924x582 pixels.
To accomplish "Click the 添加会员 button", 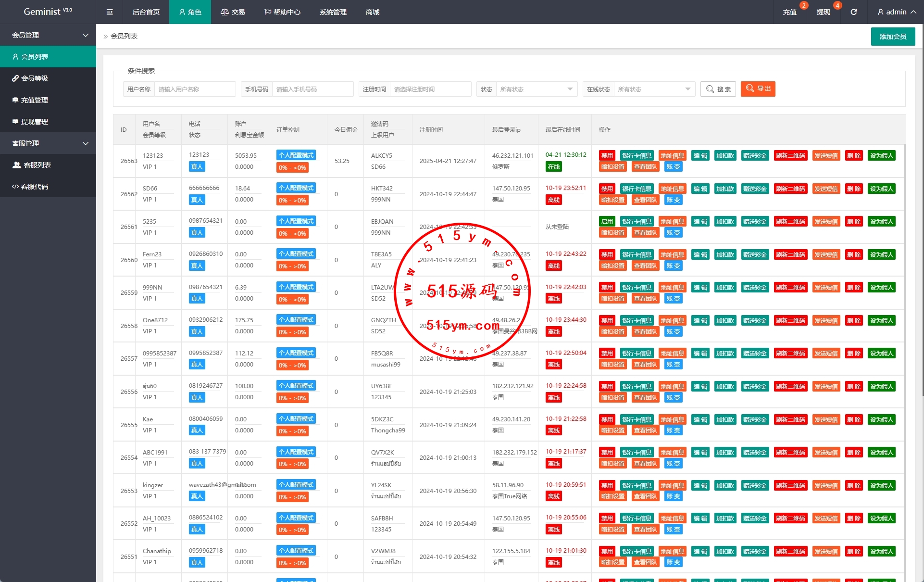I will point(892,37).
